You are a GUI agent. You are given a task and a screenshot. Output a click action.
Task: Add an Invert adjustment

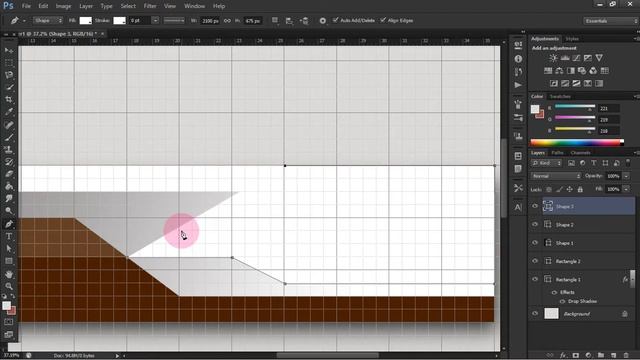click(x=554, y=83)
